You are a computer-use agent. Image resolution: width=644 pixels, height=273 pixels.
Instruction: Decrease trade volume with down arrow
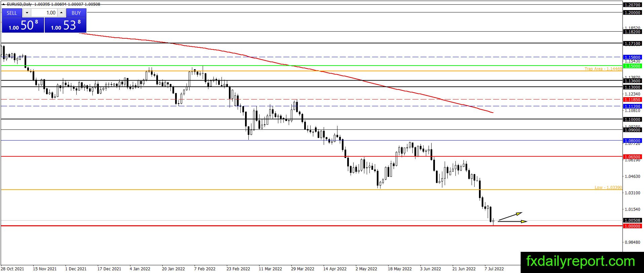pos(27,13)
